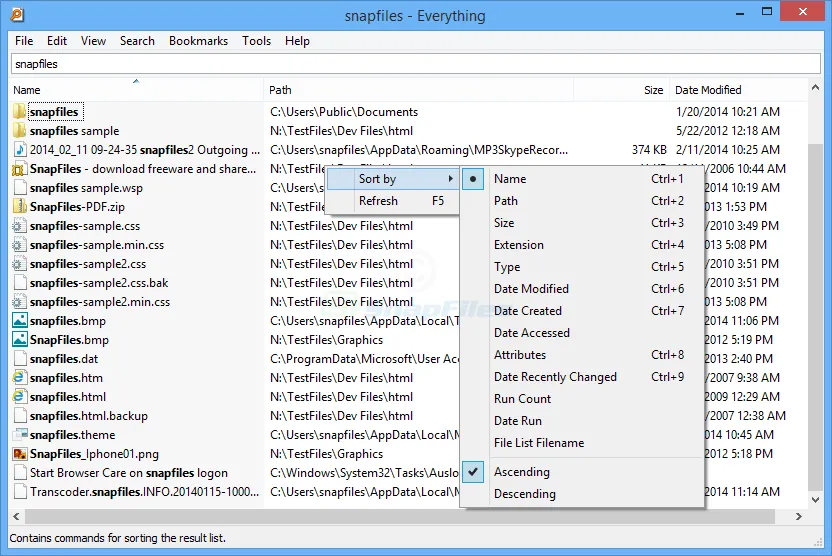Sort by Date Recently Changed
832x556 pixels.
pos(583,377)
